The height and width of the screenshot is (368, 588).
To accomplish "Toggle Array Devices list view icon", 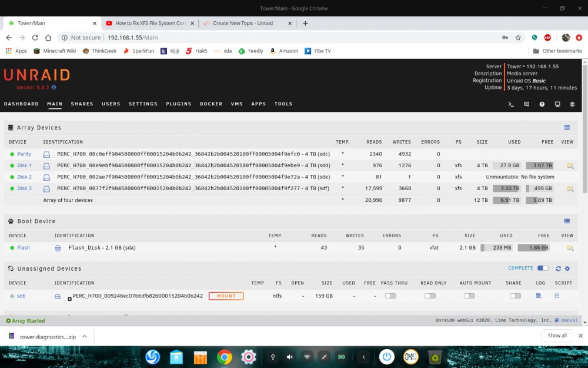I will click(x=567, y=128).
